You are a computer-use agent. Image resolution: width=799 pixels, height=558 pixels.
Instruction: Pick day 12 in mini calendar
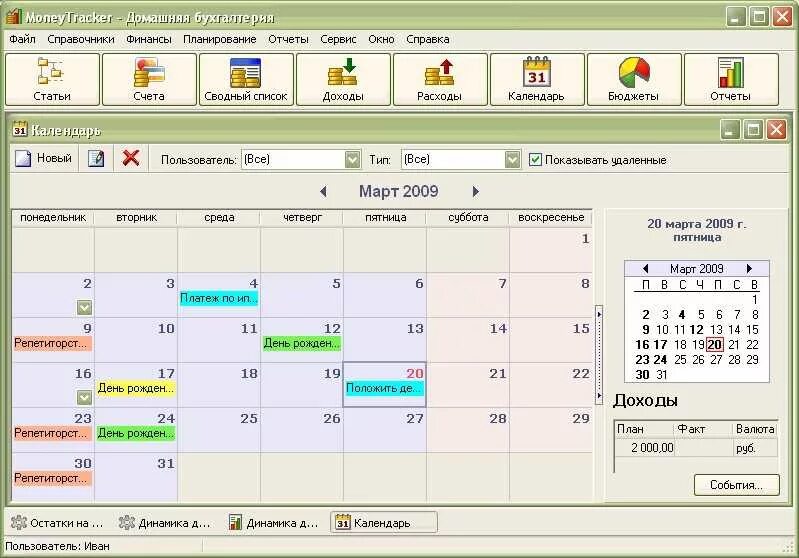[x=697, y=330]
